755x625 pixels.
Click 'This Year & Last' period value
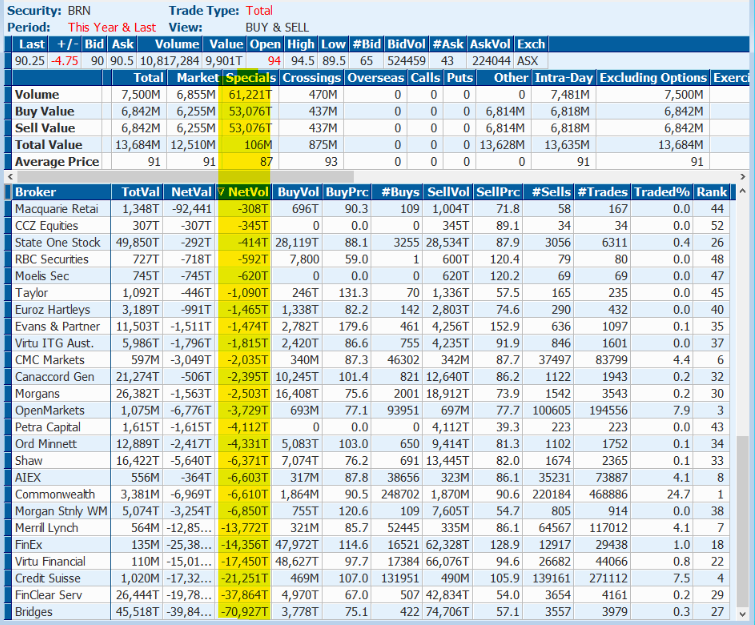(111, 27)
